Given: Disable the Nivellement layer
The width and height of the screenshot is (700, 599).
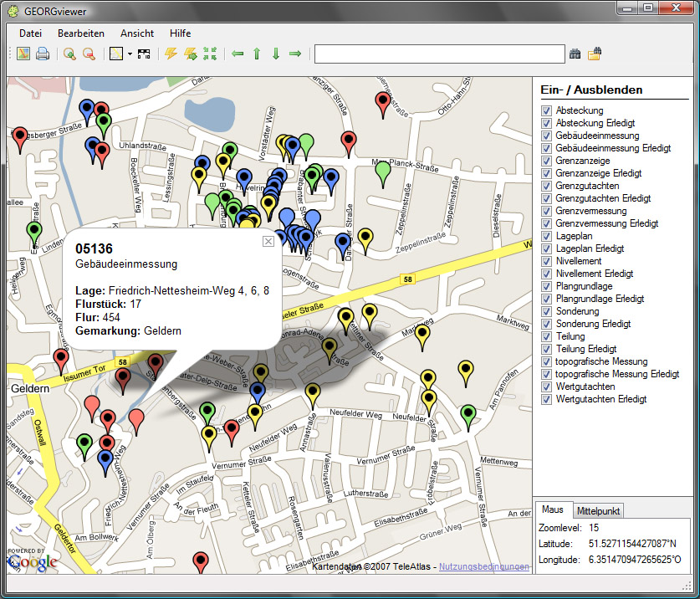Looking at the screenshot, I should tap(546, 261).
